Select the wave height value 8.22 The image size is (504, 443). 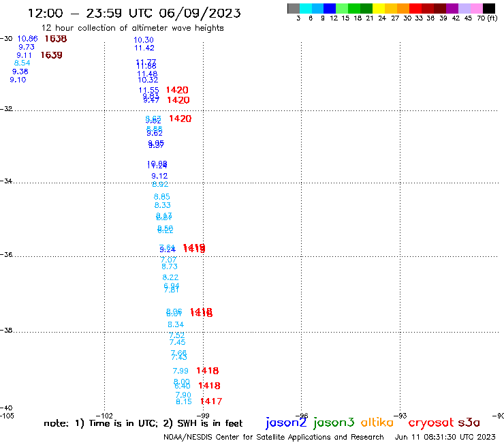click(x=170, y=277)
